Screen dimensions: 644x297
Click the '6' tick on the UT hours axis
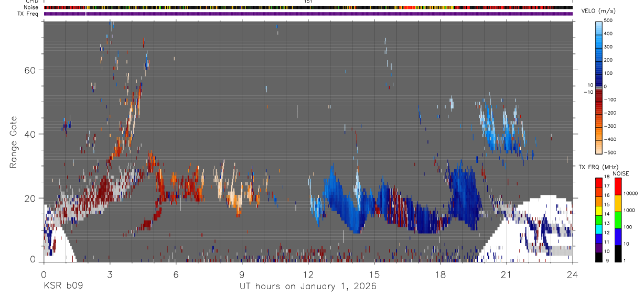(x=176, y=274)
